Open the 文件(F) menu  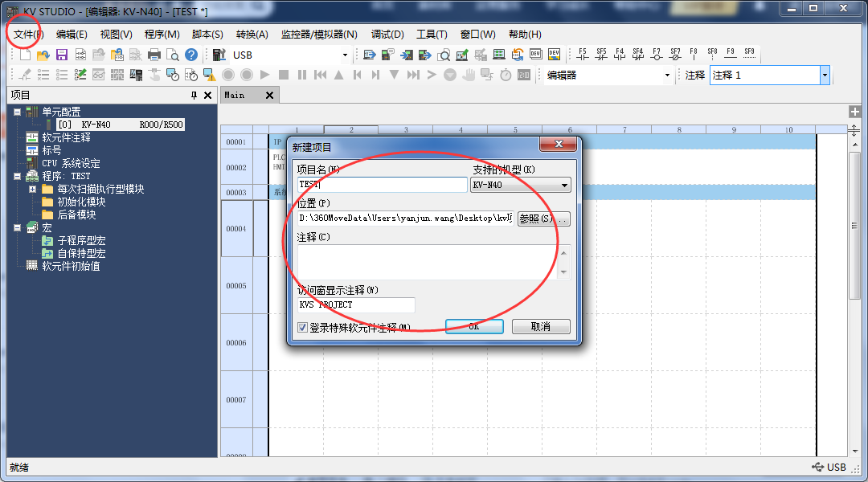[x=28, y=35]
